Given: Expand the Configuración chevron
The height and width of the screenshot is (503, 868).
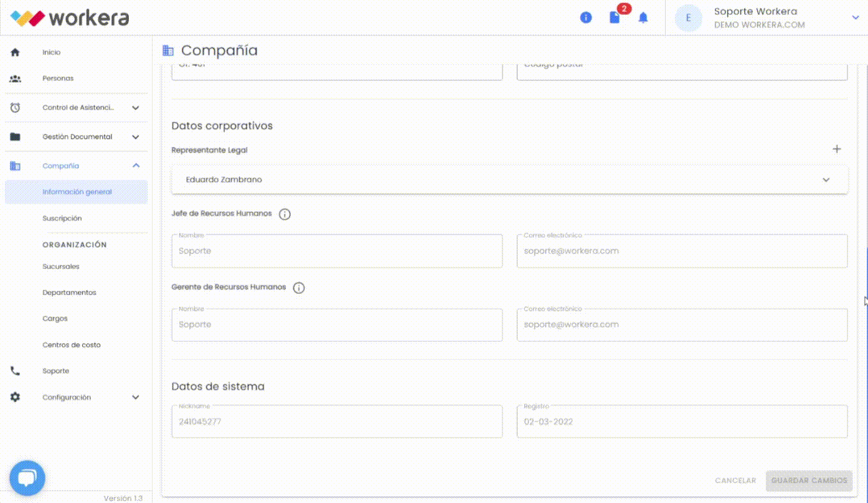Looking at the screenshot, I should [x=136, y=397].
